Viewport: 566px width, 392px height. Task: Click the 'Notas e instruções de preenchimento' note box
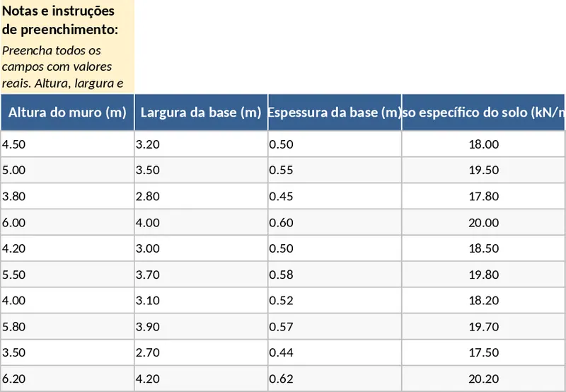coord(67,47)
